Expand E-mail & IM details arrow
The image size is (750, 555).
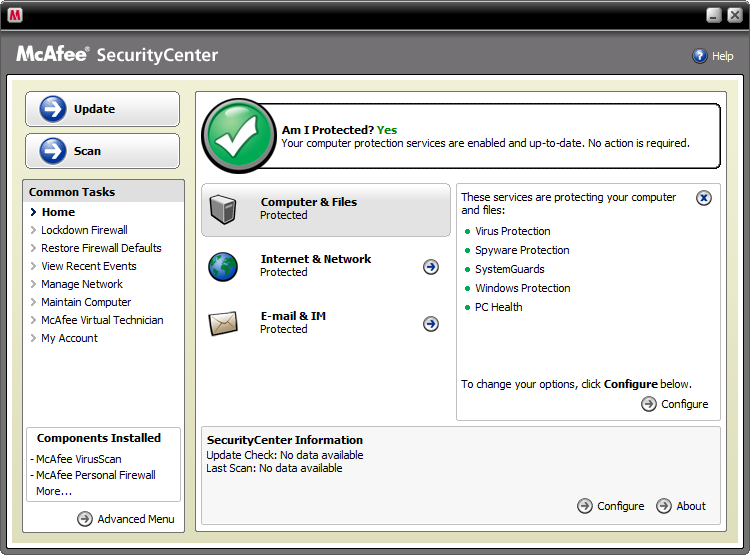pos(431,324)
